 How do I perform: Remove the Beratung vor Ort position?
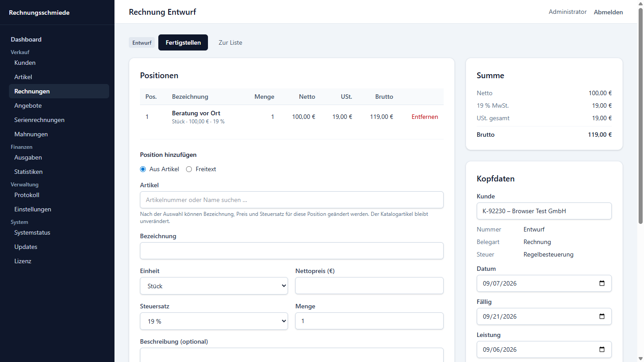tap(425, 117)
